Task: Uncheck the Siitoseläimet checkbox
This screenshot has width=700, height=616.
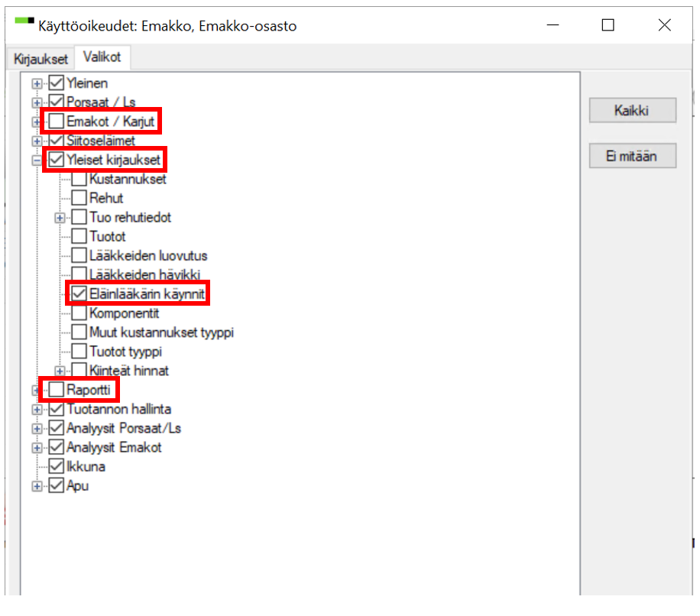Action: click(57, 140)
